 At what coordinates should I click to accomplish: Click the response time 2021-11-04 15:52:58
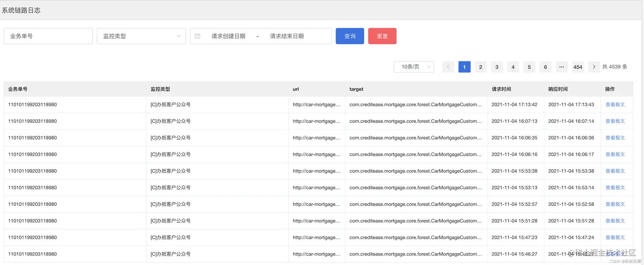coord(571,204)
